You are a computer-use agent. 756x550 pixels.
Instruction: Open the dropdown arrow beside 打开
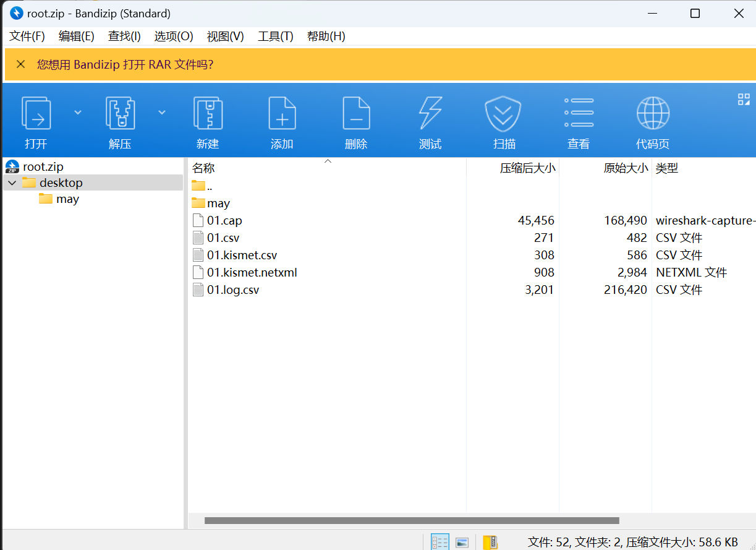click(78, 112)
